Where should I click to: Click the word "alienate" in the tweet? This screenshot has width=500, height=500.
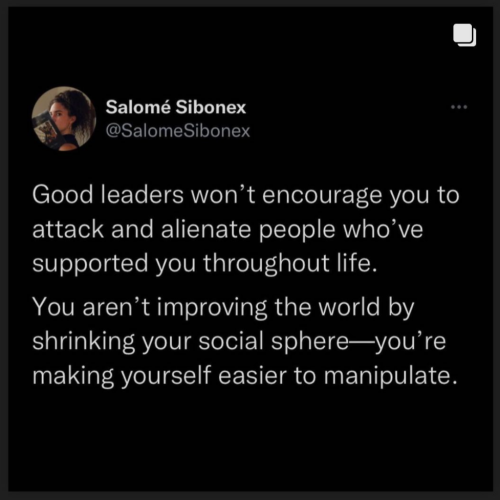pos(206,229)
